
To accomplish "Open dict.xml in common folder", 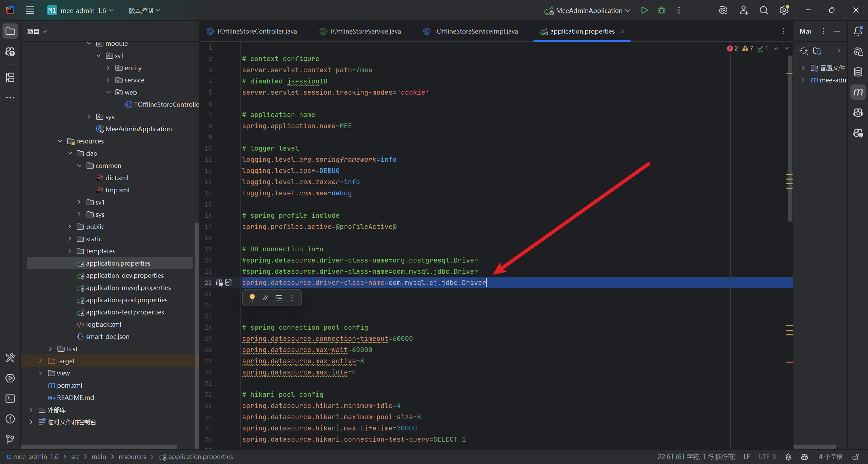I will point(117,178).
